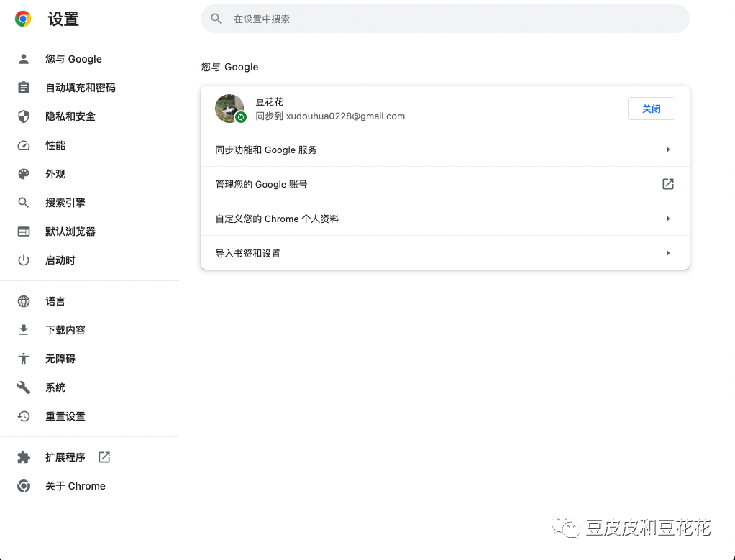This screenshot has width=735, height=560.
Task: Open 您与 Google in the sidebar
Action: coord(73,58)
